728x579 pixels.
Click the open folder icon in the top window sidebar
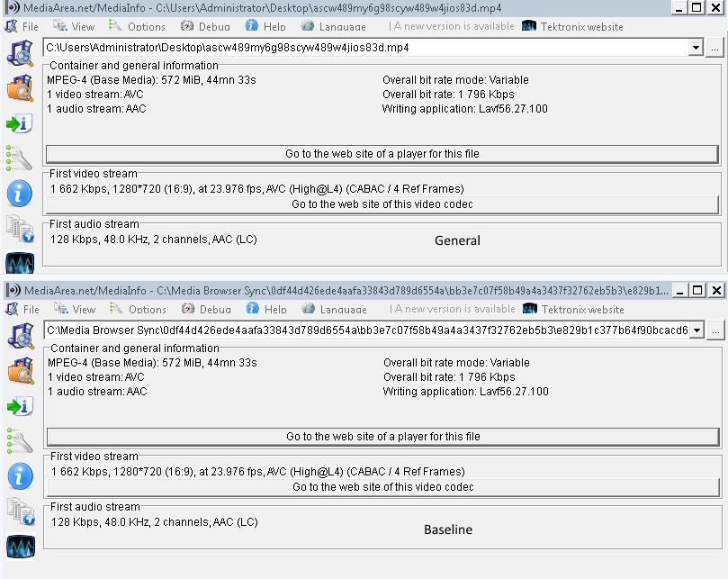pos(20,88)
